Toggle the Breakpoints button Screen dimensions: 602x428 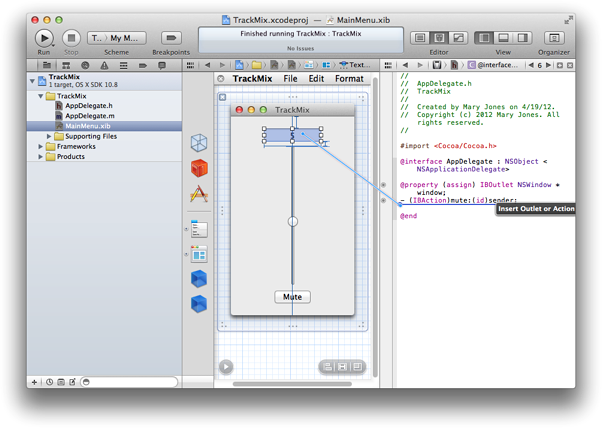coord(171,38)
